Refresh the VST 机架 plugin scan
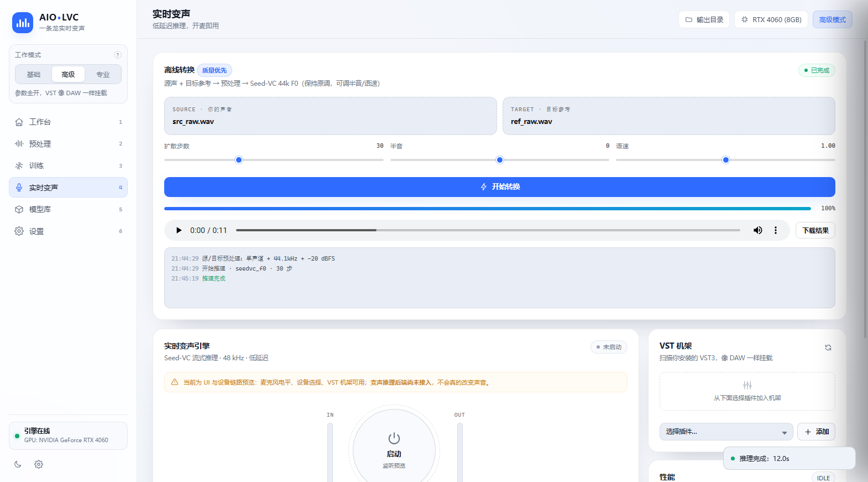This screenshot has height=482, width=868. pyautogui.click(x=828, y=348)
